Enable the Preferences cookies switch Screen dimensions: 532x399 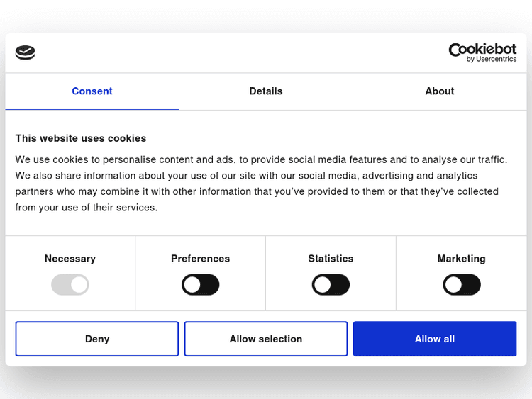click(x=201, y=285)
